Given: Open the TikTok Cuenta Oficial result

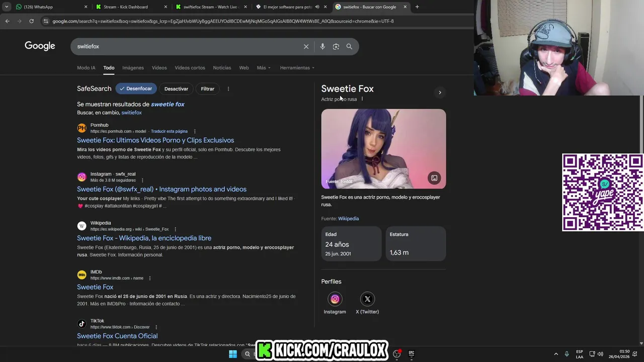Looking at the screenshot, I should click(117, 336).
